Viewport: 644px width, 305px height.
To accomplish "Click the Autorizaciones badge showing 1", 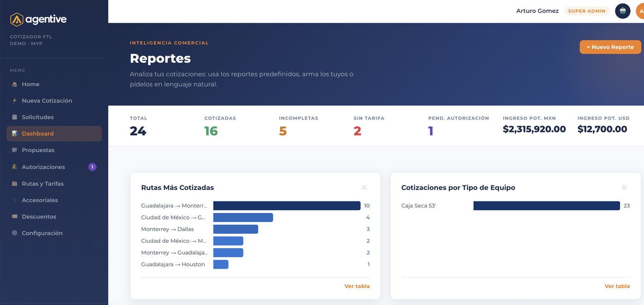I will point(92,167).
